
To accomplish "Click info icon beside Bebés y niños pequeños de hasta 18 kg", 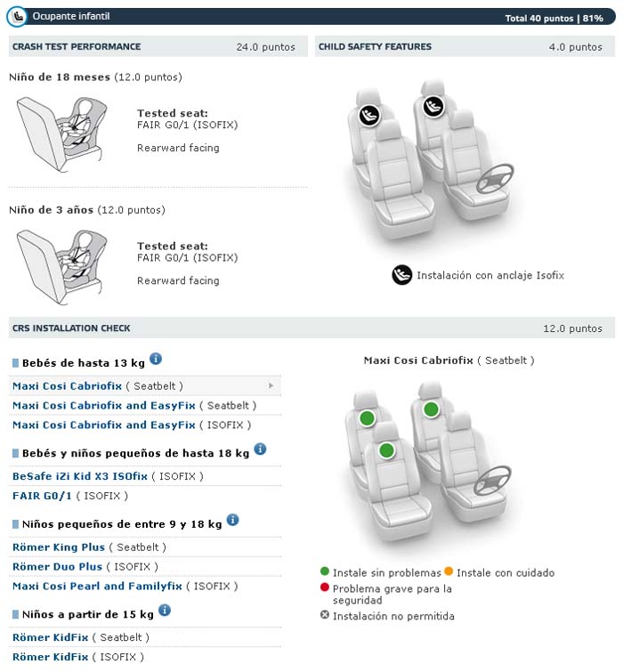I will 260,449.
